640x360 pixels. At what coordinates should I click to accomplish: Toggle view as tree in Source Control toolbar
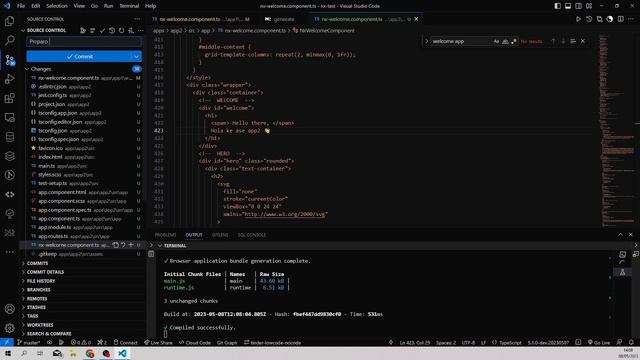click(x=93, y=30)
